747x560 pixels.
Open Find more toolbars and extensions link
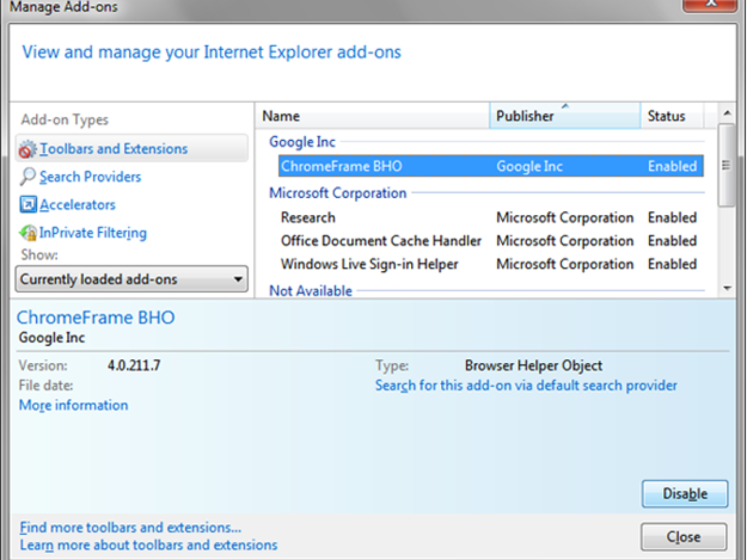[x=130, y=528]
